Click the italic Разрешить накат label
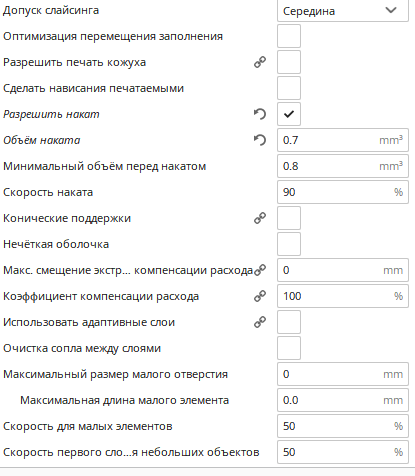 pos(51,114)
